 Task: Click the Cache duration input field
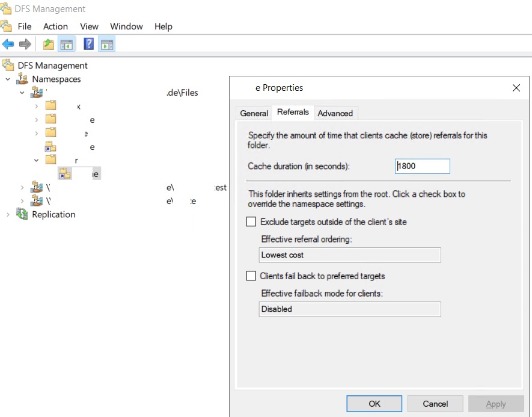(x=423, y=166)
